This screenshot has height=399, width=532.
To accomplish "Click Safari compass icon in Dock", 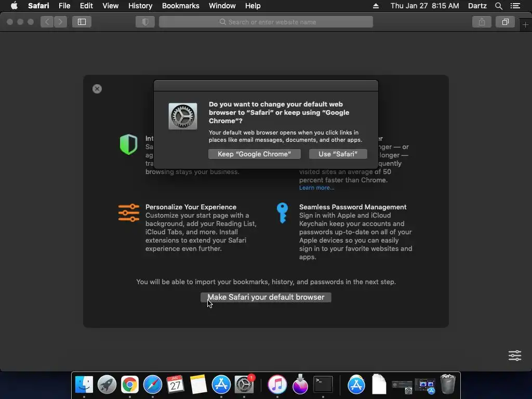I will tap(153, 385).
